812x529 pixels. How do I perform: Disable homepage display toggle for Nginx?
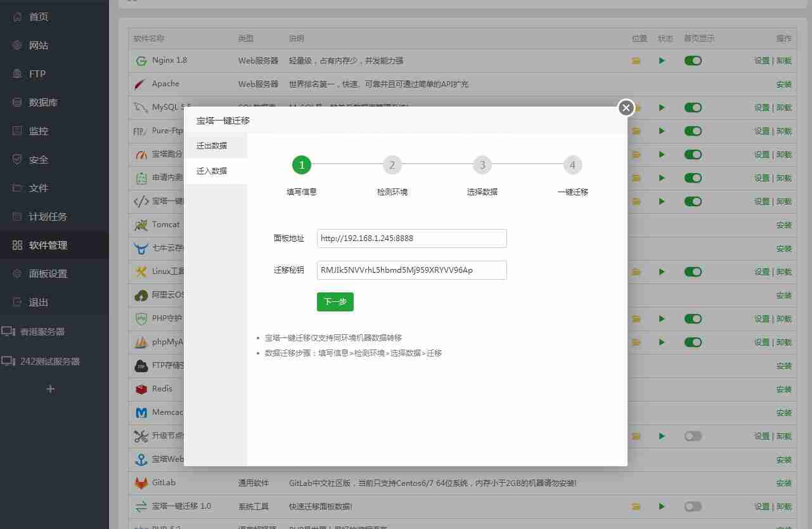(692, 60)
